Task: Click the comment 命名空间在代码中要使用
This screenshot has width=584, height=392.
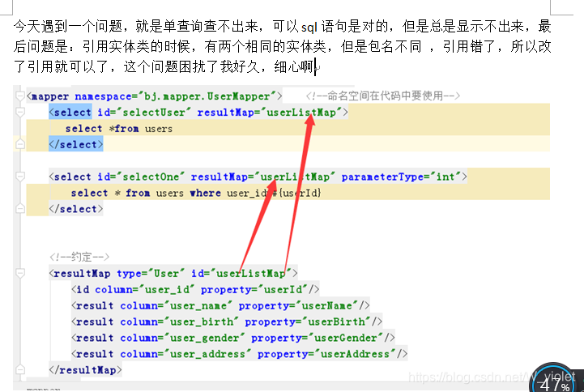Action: (x=383, y=96)
